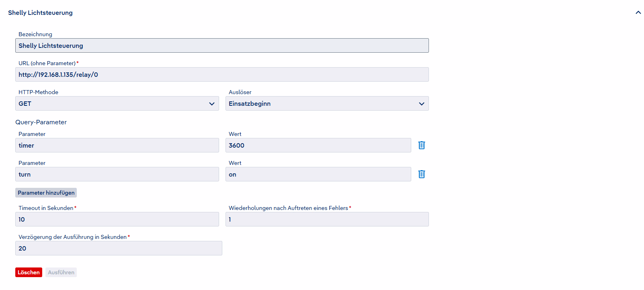Click the Wert field containing 3600
Viewport: 644px width, 290px height.
318,145
